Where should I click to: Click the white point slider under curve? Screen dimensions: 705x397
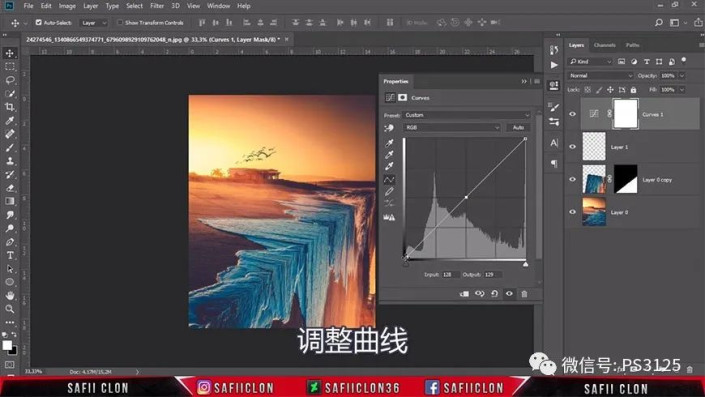525,264
